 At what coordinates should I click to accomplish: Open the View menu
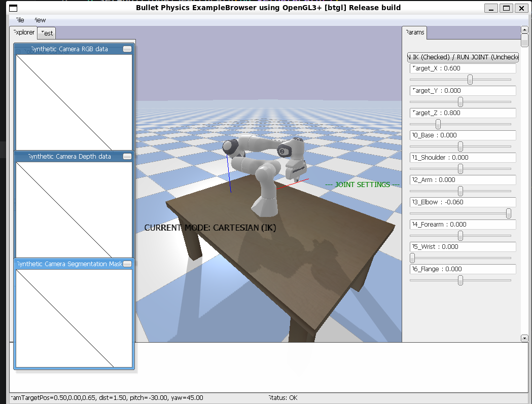(x=40, y=20)
